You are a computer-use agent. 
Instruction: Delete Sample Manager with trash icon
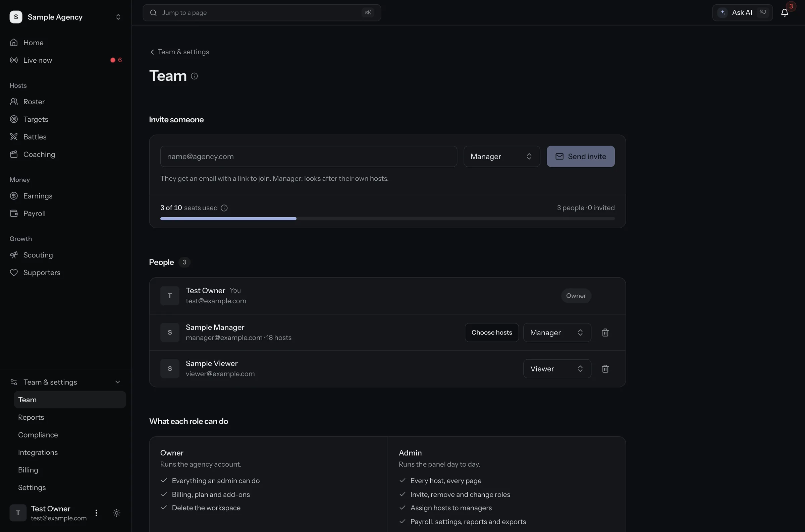(605, 333)
